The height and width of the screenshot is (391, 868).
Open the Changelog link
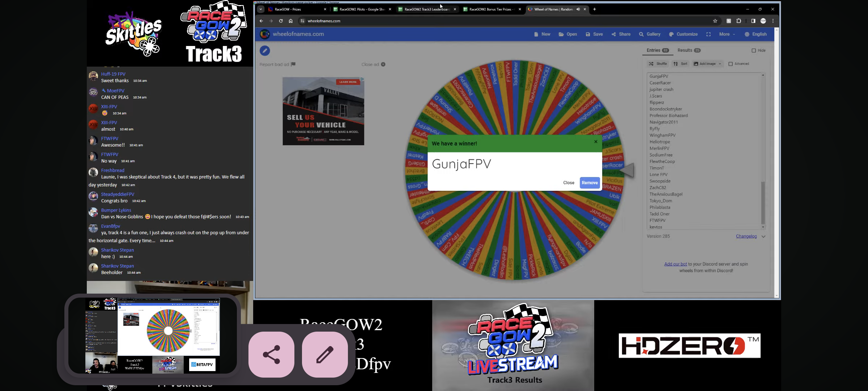[x=746, y=236]
